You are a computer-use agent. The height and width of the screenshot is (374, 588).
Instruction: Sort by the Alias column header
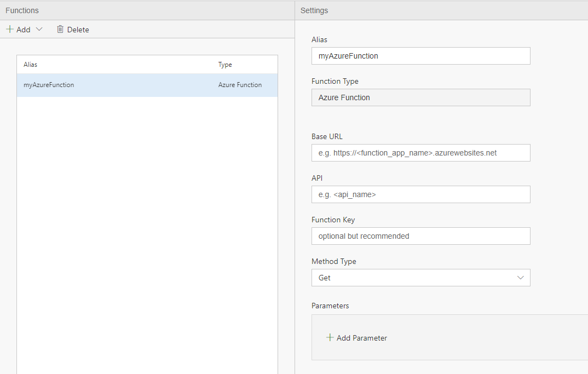pos(31,65)
